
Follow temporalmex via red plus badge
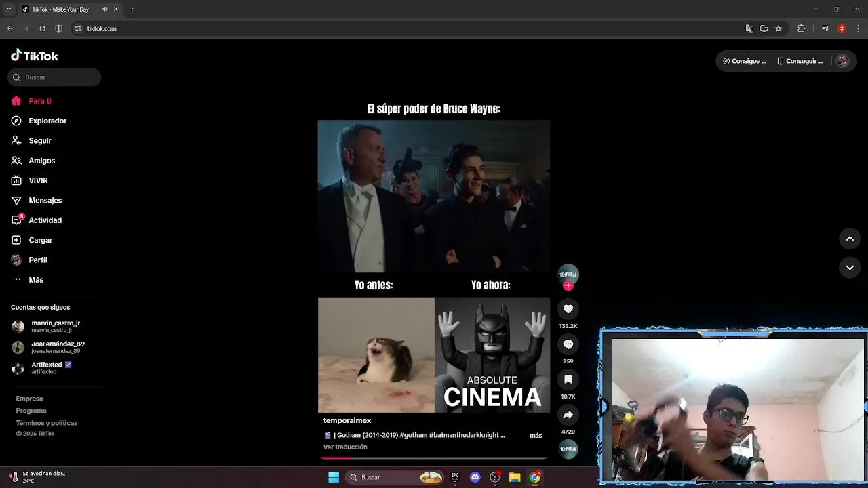(568, 286)
